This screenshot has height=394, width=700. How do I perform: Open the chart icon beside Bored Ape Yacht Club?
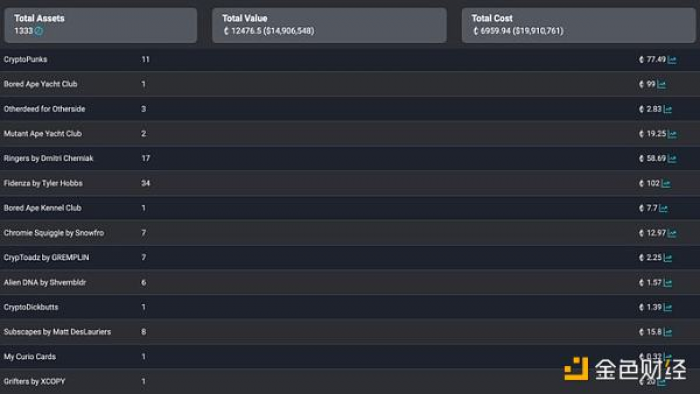click(x=662, y=84)
